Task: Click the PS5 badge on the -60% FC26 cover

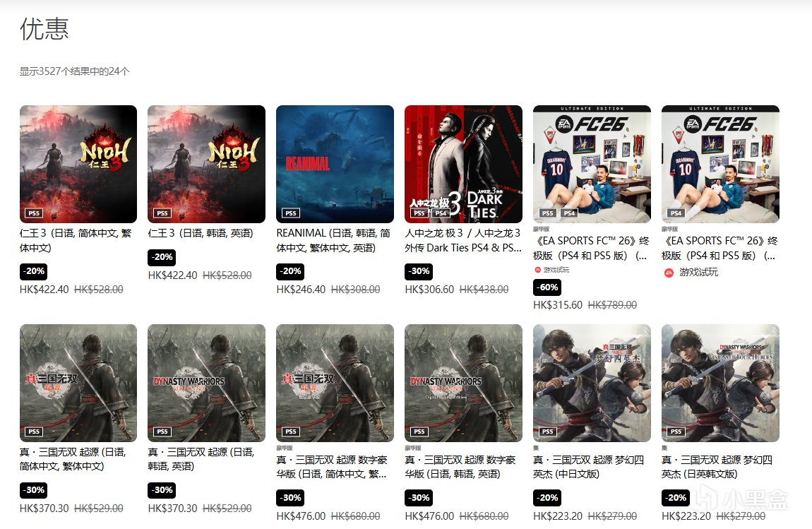Action: [548, 213]
